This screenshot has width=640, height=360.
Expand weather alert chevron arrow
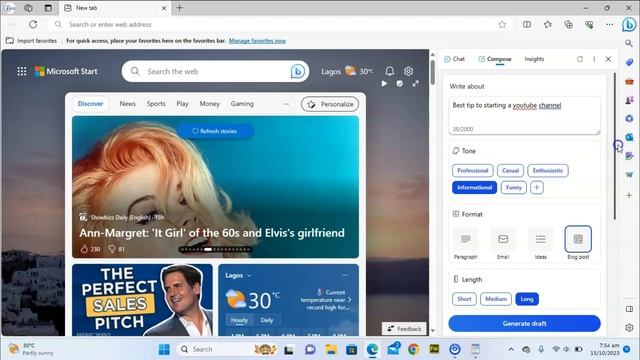click(349, 300)
